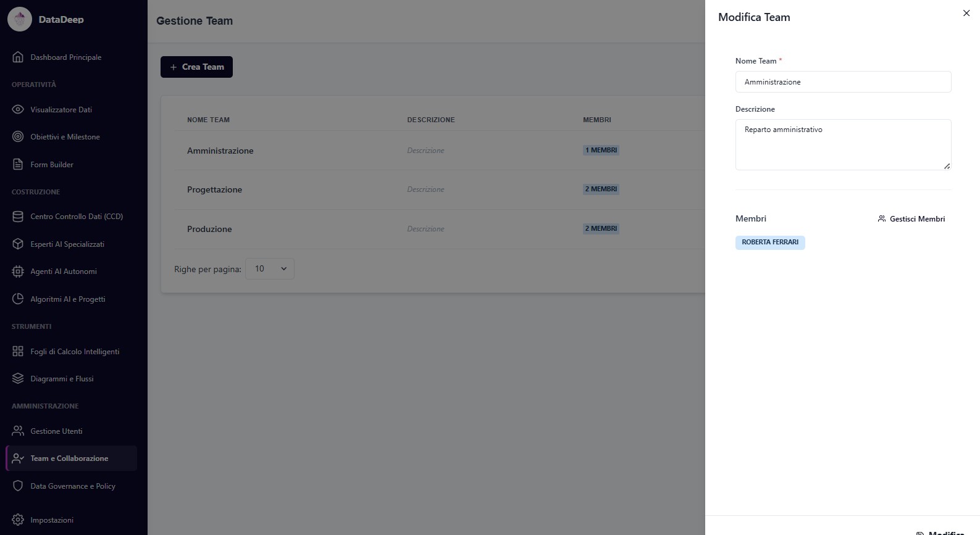980x535 pixels.
Task: Click the Centro Controllo Dati database icon
Action: coord(18,217)
